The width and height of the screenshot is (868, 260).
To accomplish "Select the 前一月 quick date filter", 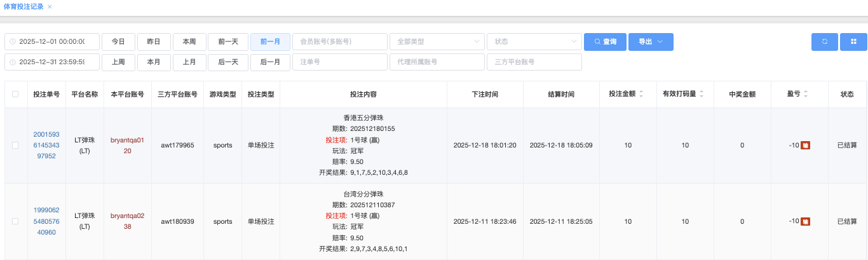I will pos(270,42).
